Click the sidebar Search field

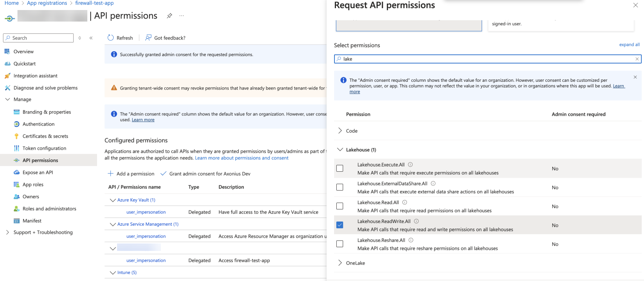(x=38, y=38)
